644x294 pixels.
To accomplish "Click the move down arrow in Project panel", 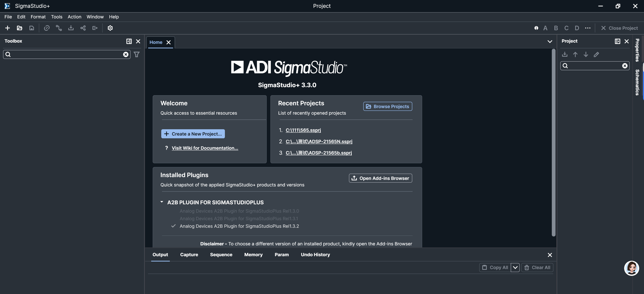I will (586, 54).
